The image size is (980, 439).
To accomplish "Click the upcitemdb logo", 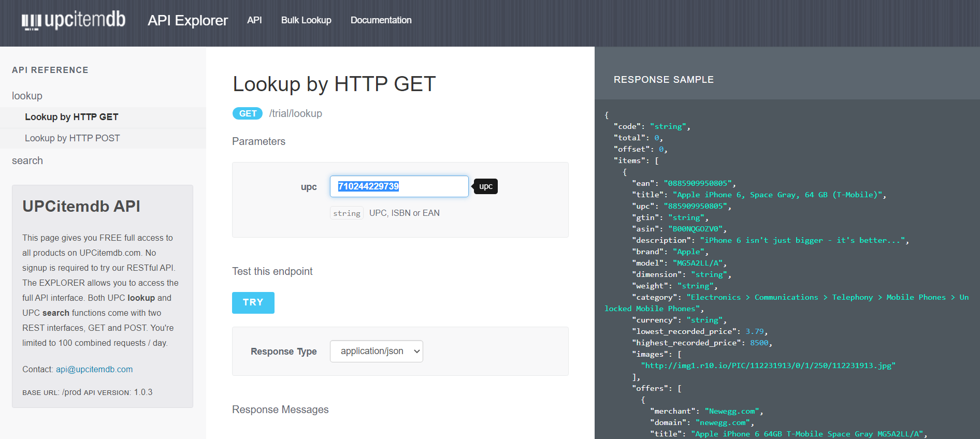I will (x=73, y=20).
